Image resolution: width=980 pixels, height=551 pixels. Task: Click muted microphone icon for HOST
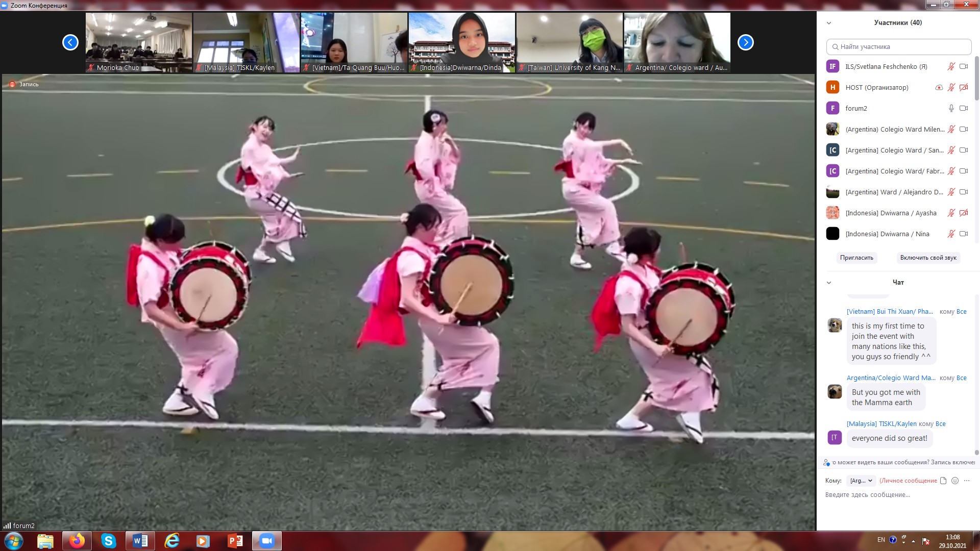click(x=951, y=87)
